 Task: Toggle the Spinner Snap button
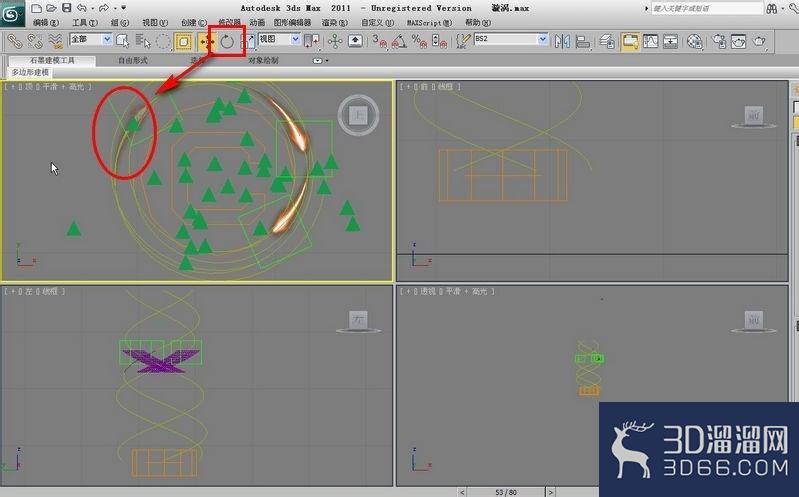[x=439, y=41]
